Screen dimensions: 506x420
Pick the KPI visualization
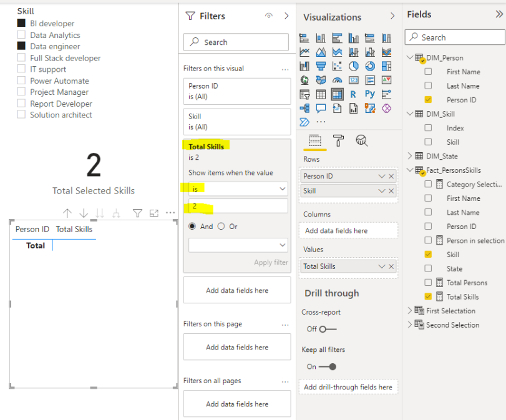[x=387, y=80]
